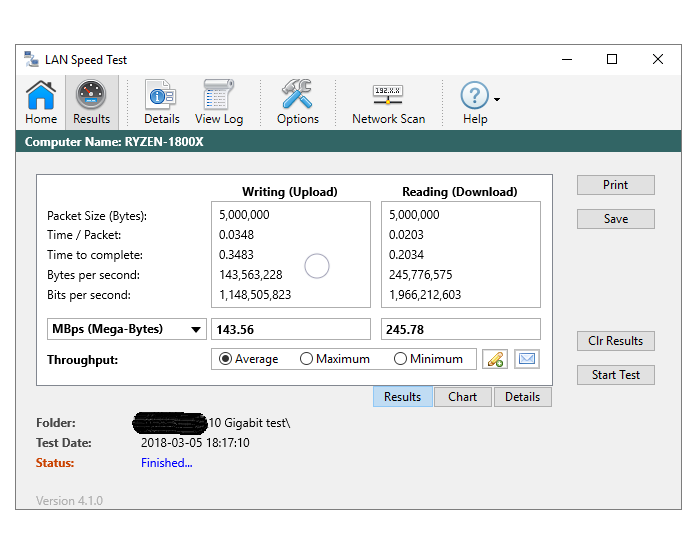The image size is (696, 554).
Task: Switch to the Results bottom tab
Action: [402, 397]
